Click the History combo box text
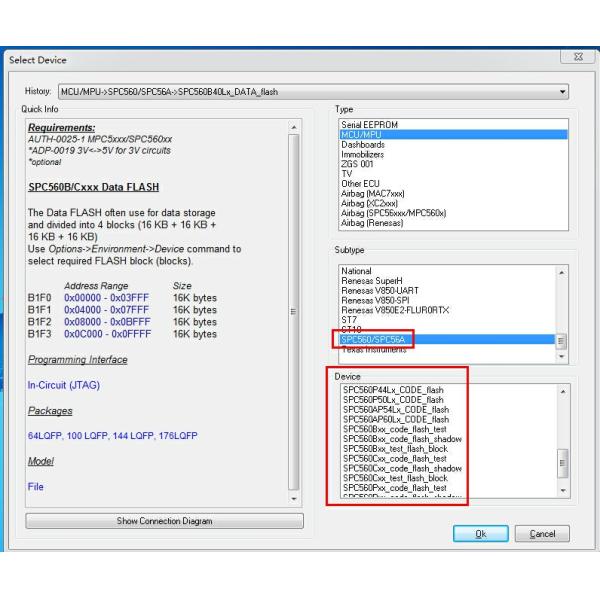The image size is (600, 600). (x=169, y=92)
